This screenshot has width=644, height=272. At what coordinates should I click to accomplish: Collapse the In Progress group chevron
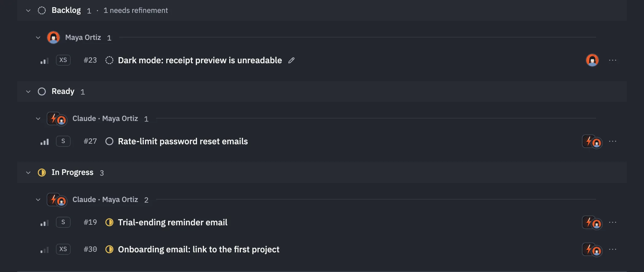[28, 173]
